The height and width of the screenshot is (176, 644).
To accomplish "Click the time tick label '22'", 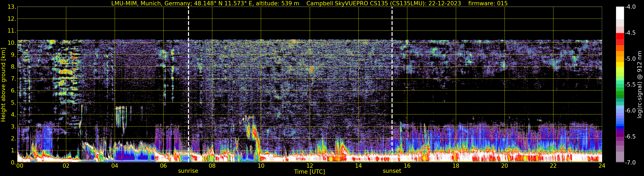I will (x=553, y=166).
